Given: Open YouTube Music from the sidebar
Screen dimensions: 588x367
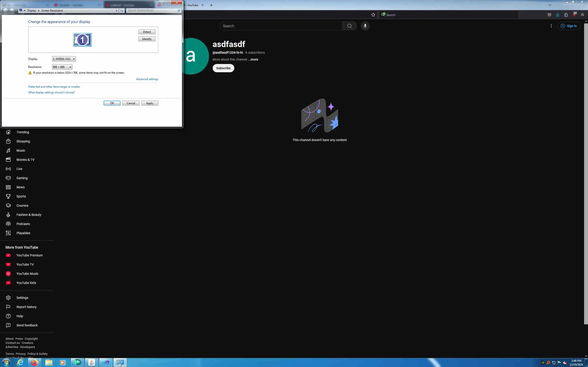Looking at the screenshot, I should tap(27, 274).
